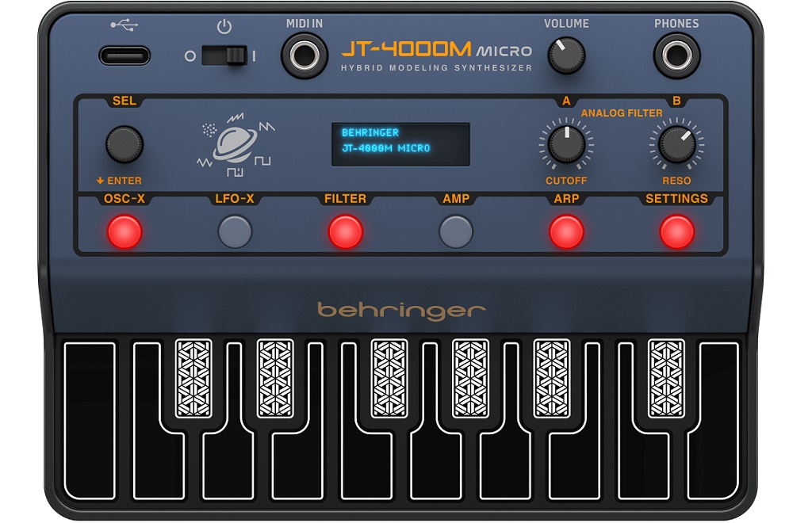Click the USB-C port on the top panel
Image resolution: width=812 pixels, height=523 pixels.
[124, 55]
